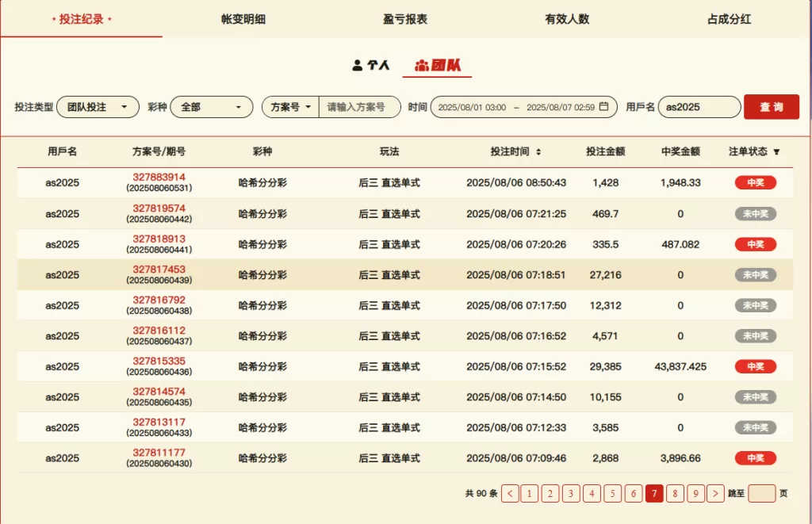Go to 有效人数 tab
This screenshot has height=524, width=812.
tap(568, 19)
